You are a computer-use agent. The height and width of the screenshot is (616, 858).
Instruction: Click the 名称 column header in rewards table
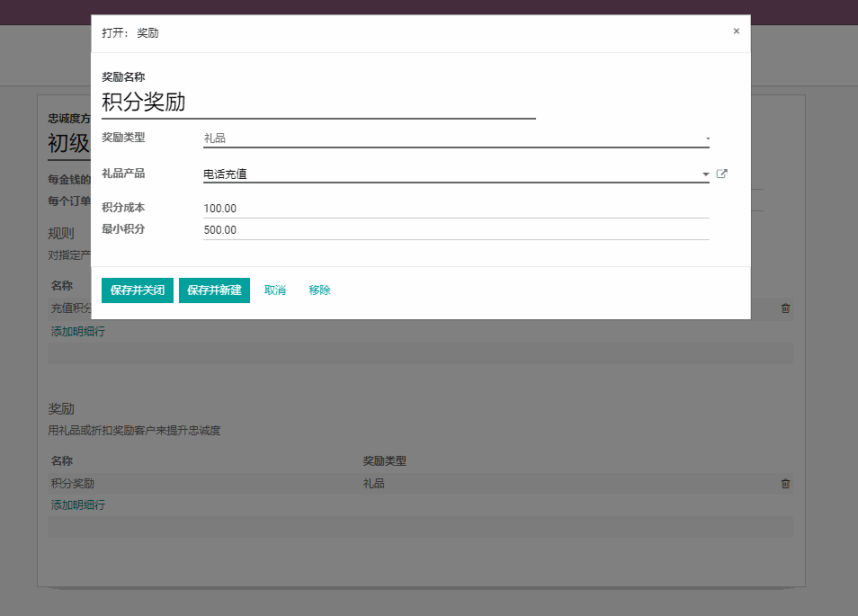pos(62,461)
